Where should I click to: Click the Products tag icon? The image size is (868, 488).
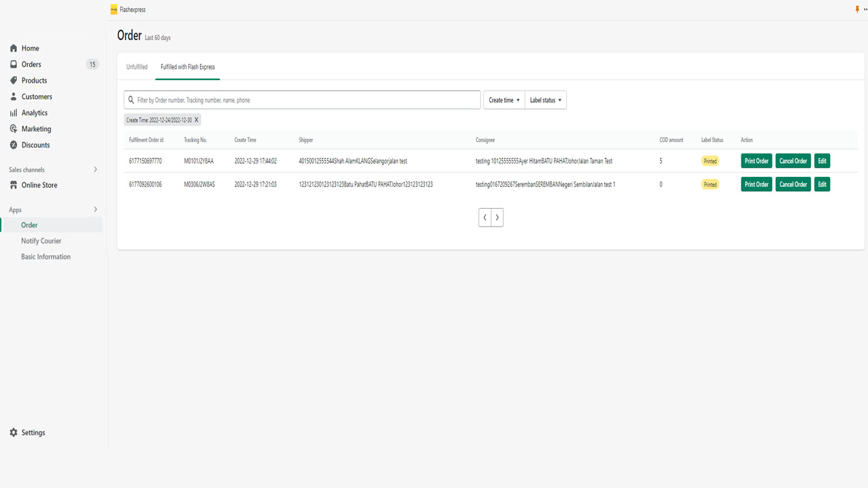[x=14, y=80]
